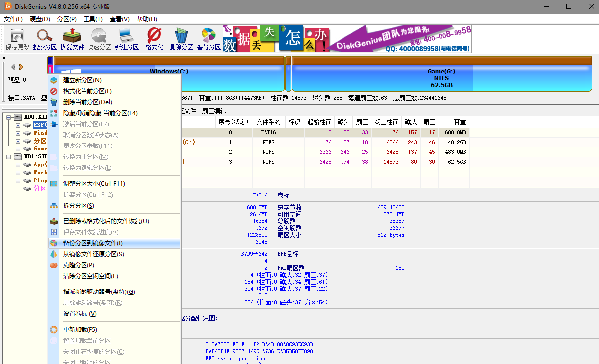Click the 快速分区 toolbar icon

coord(99,39)
